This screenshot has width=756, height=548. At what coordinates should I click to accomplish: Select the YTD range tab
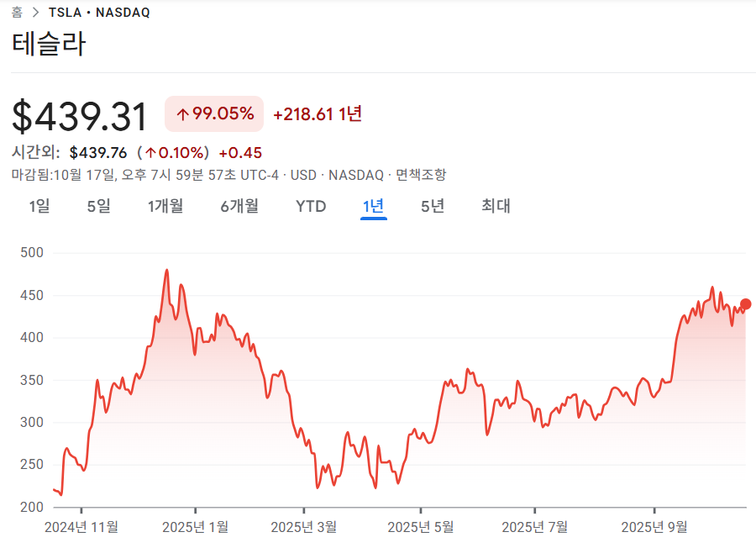pos(311,206)
